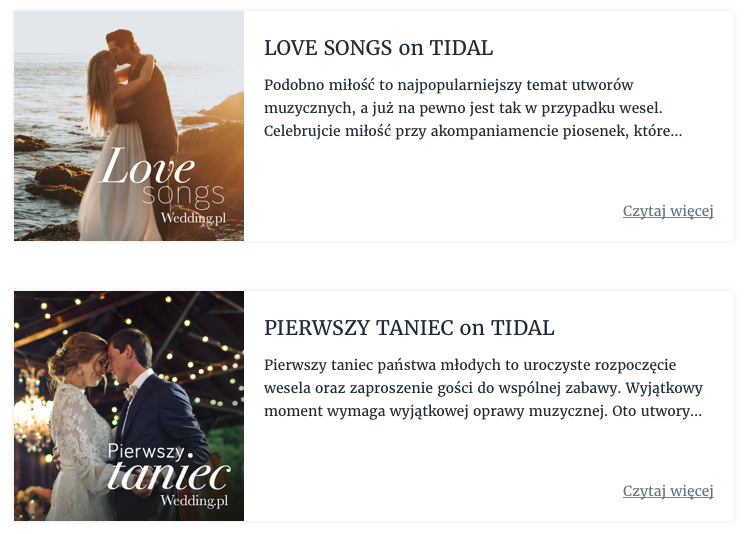This screenshot has height=534, width=752.
Task: Click "Czytaj więcej" in Pierwszy Taniec card
Action: (x=668, y=491)
